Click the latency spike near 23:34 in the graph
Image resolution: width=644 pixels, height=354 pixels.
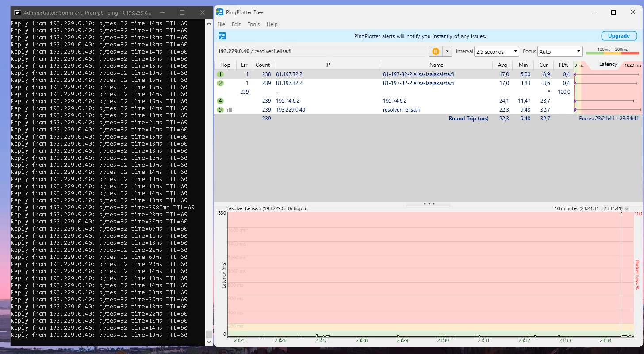621,274
